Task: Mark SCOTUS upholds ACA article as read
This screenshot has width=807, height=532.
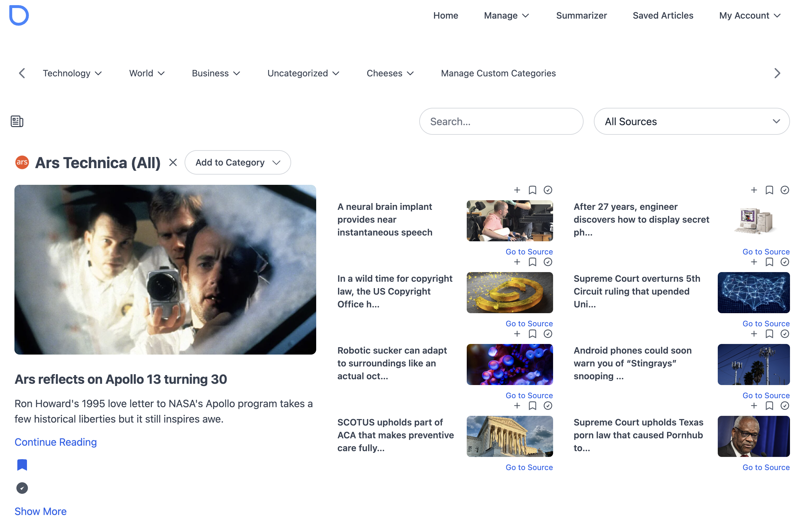Action: point(548,406)
